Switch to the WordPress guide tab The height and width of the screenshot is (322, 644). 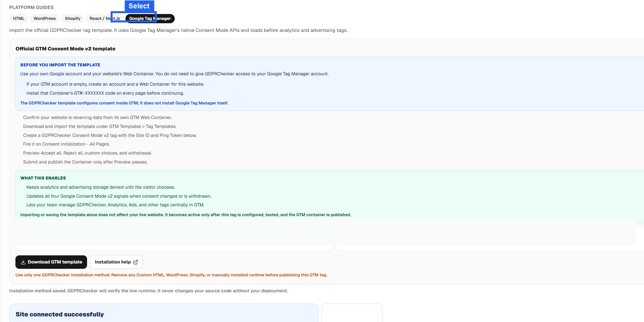point(45,18)
